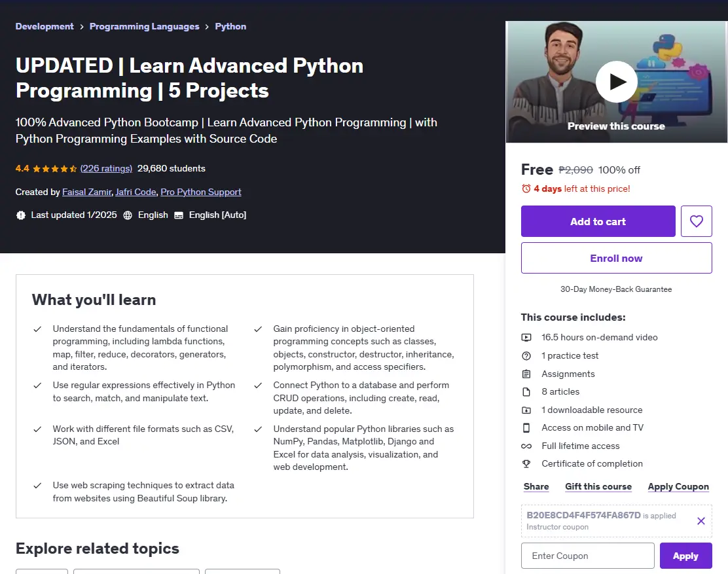Click the course title heading
The height and width of the screenshot is (574, 728).
(x=189, y=78)
